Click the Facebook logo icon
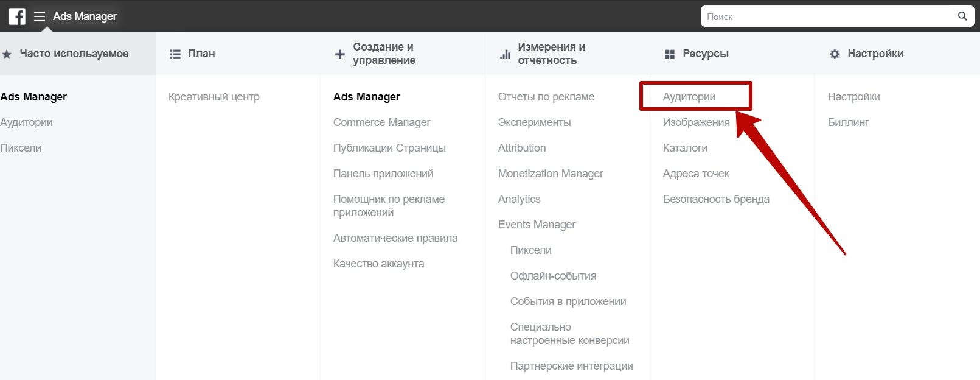The width and height of the screenshot is (980, 380). [x=17, y=16]
